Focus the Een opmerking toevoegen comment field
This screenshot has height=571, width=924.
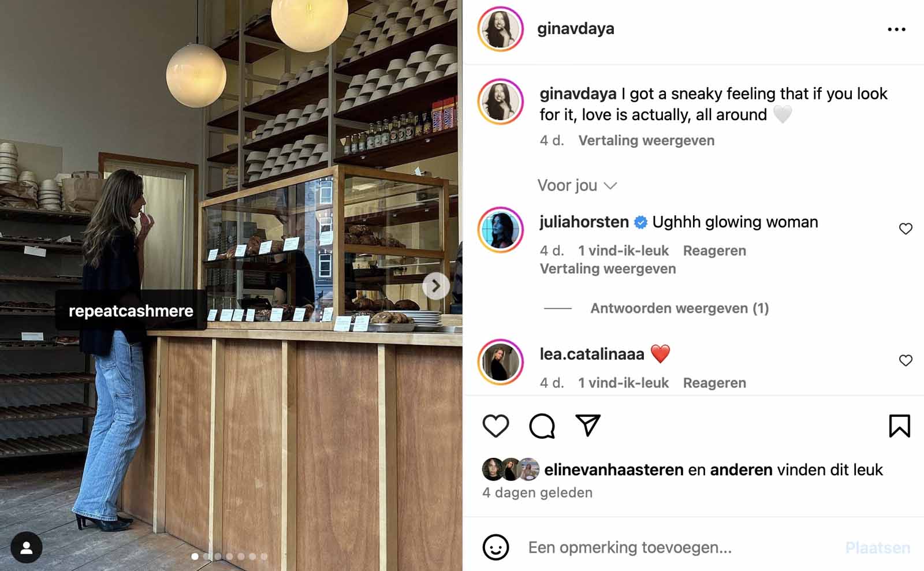(681, 547)
